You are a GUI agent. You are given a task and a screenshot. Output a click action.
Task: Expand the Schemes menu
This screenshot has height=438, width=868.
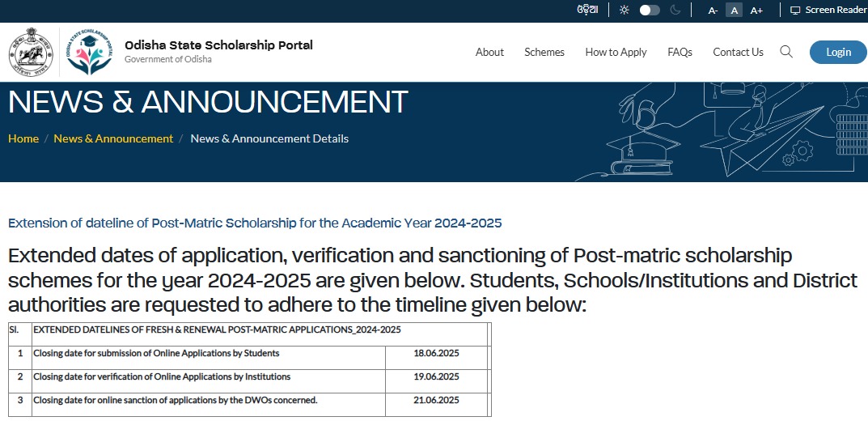tap(544, 52)
